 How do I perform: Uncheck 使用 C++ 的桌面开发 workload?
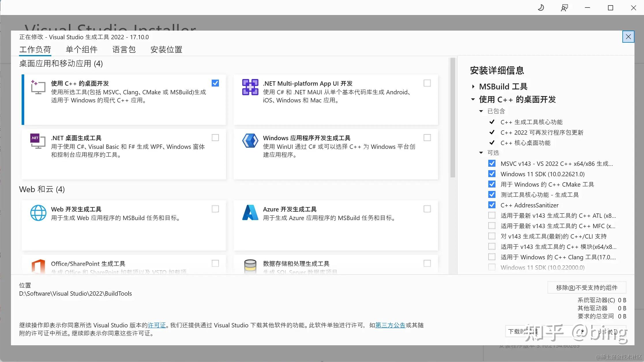215,83
